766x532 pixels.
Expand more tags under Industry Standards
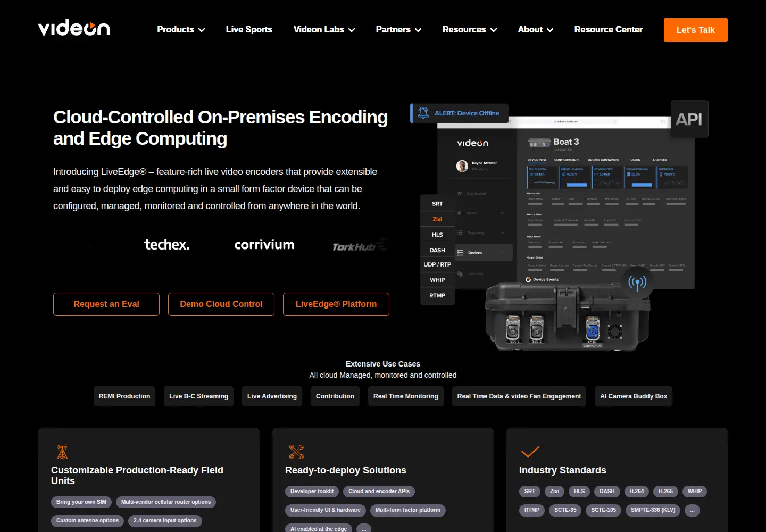pyautogui.click(x=693, y=510)
